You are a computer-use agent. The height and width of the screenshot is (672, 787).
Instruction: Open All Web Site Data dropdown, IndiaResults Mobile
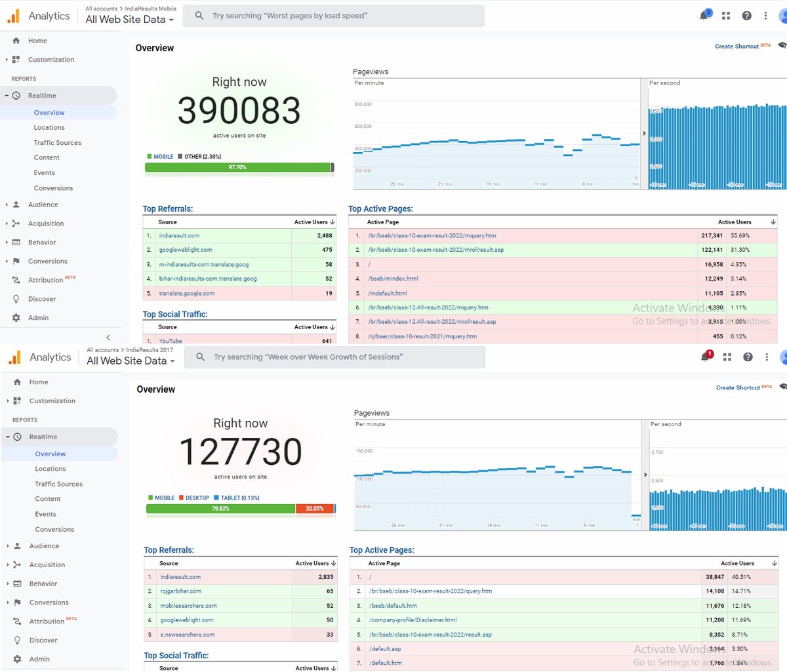click(x=129, y=20)
